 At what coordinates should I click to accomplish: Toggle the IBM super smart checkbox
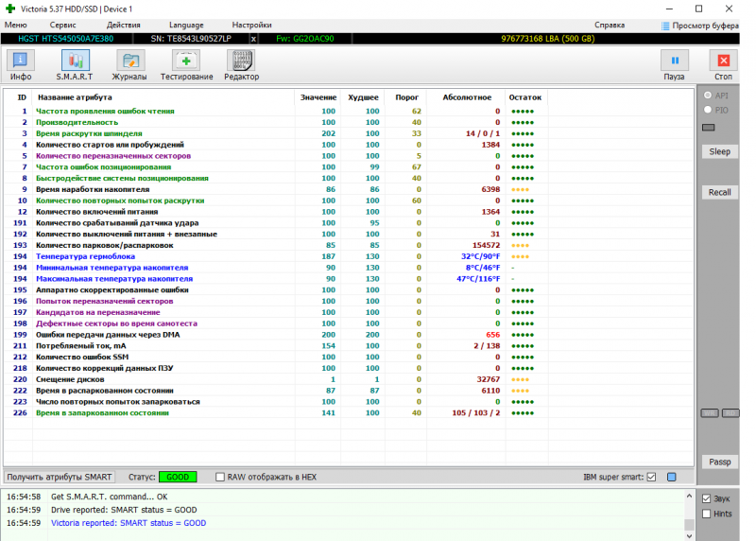[651, 478]
